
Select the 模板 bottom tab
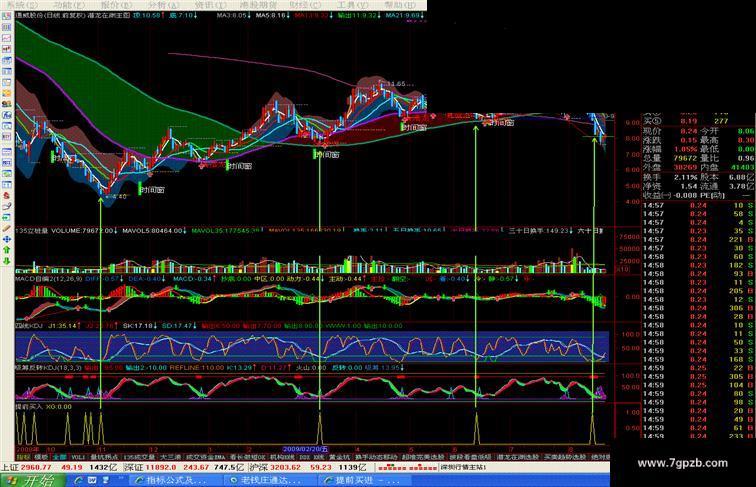pos(41,457)
